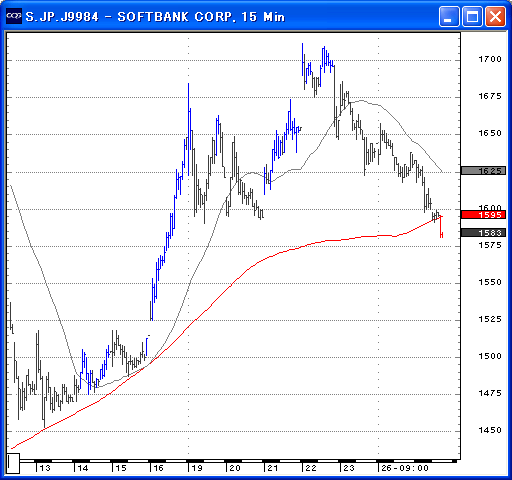Click date label 13 on time axis
The height and width of the screenshot is (480, 512).
[45, 468]
